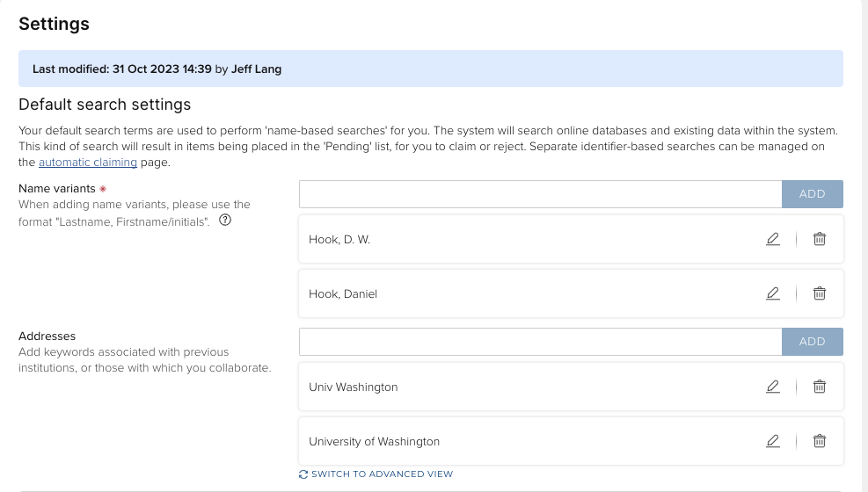
Task: Click the Name variants text field
Action: 540,194
